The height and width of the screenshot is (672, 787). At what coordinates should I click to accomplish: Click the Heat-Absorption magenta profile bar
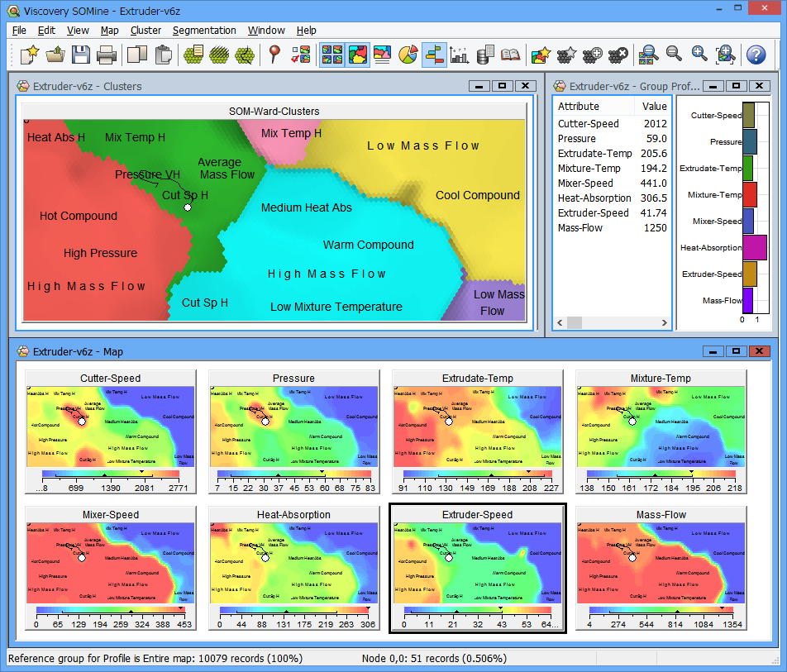754,247
